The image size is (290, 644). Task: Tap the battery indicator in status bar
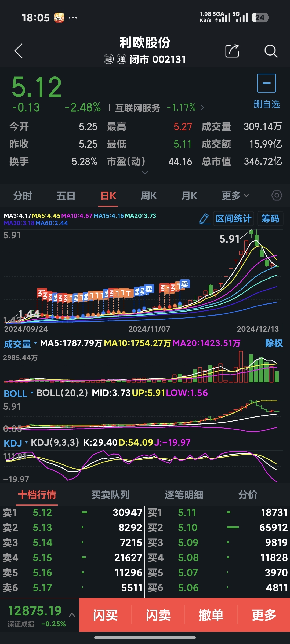260,18
